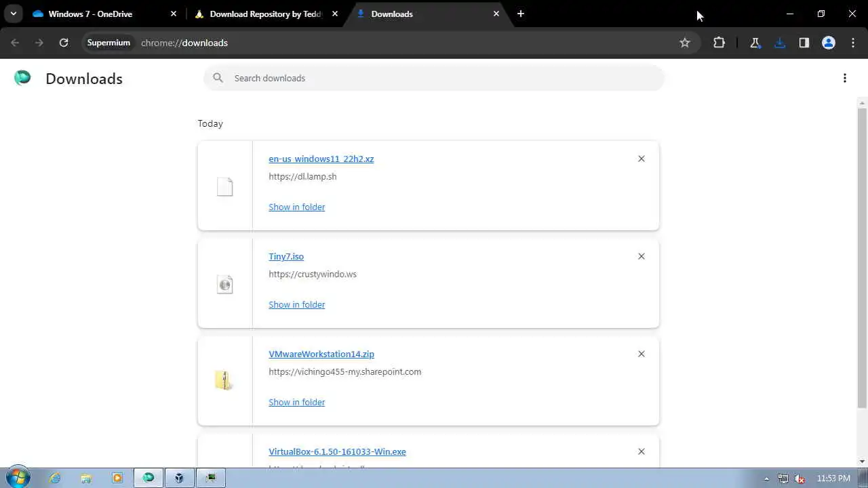Image resolution: width=868 pixels, height=488 pixels.
Task: Go forward to the next page
Action: pos(39,43)
